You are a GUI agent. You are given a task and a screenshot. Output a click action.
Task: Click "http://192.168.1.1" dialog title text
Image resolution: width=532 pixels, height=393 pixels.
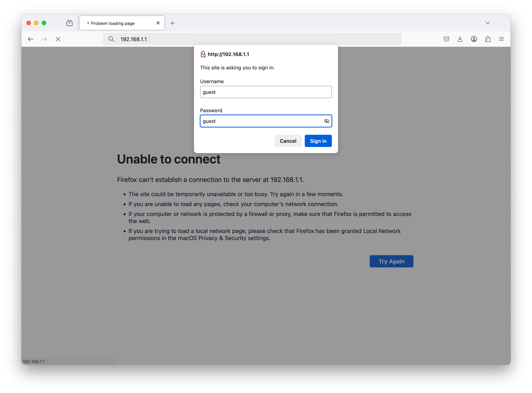pyautogui.click(x=228, y=54)
